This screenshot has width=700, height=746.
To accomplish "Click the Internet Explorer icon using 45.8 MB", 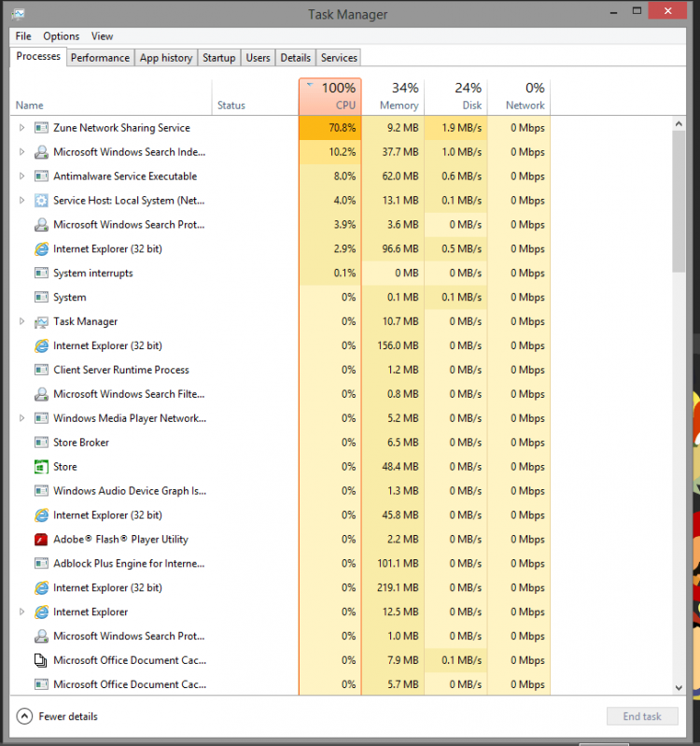I will pos(41,514).
